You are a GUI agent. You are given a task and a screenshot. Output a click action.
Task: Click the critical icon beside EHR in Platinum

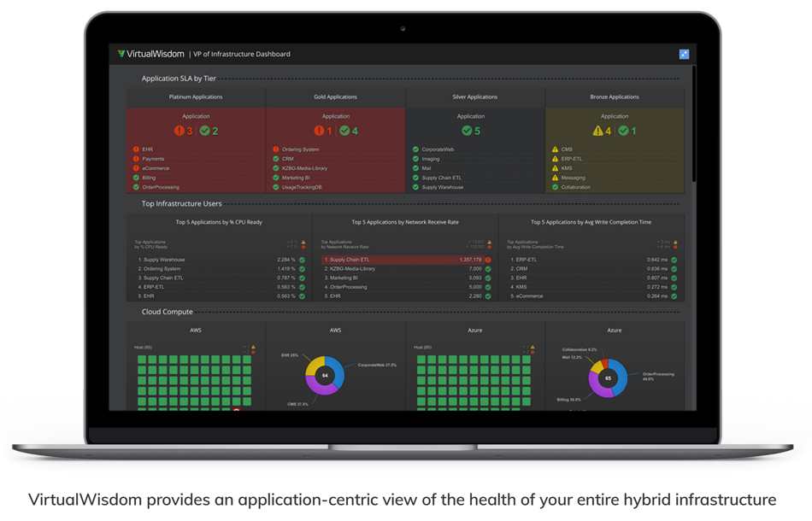click(136, 149)
